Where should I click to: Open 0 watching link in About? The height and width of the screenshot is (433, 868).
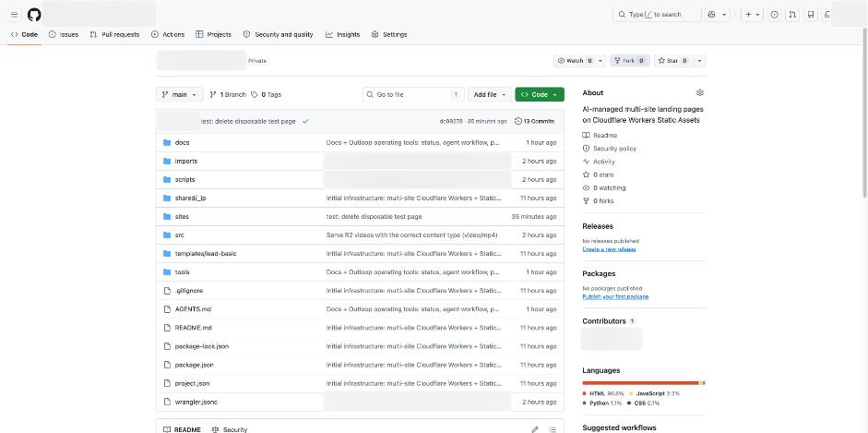pos(604,187)
